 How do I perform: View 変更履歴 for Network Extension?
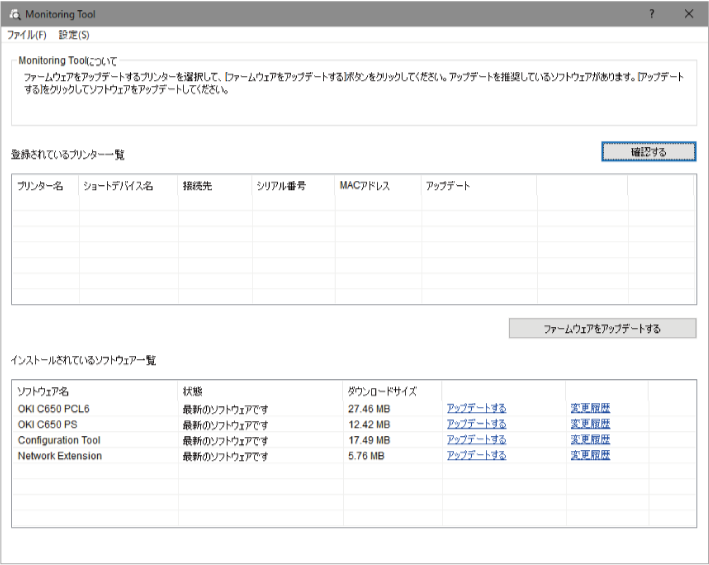click(x=590, y=456)
